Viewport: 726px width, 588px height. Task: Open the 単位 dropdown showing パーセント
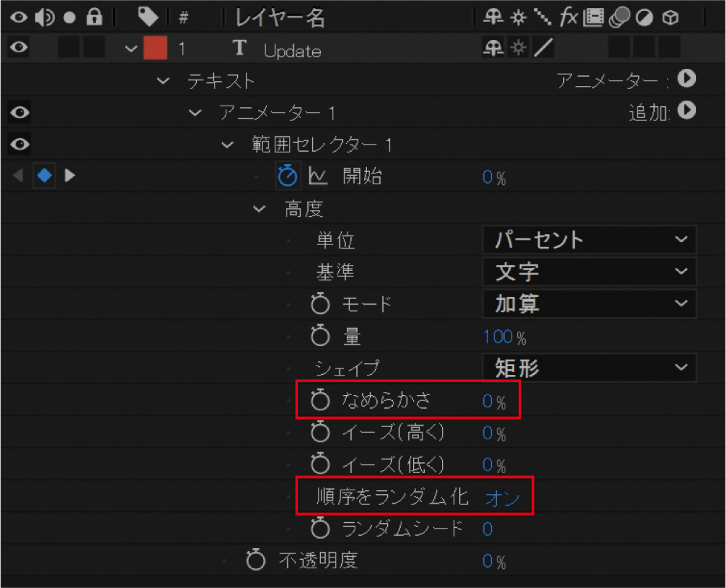point(589,240)
